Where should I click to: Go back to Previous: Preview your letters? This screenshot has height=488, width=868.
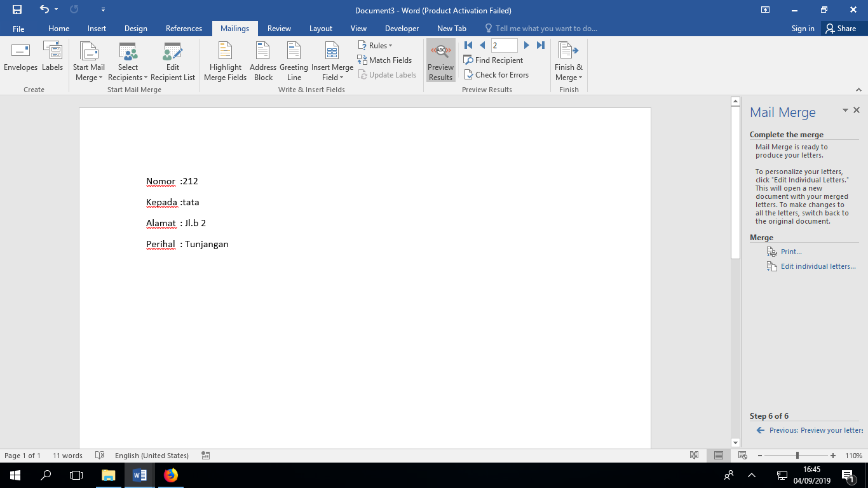pyautogui.click(x=815, y=430)
